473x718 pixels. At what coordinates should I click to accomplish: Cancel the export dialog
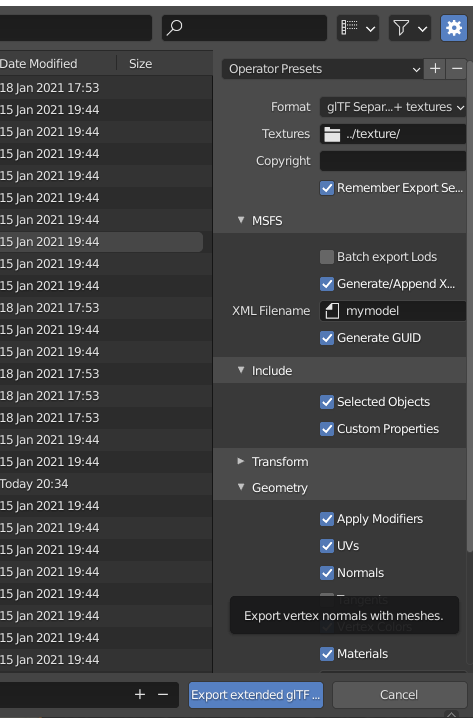pos(399,695)
